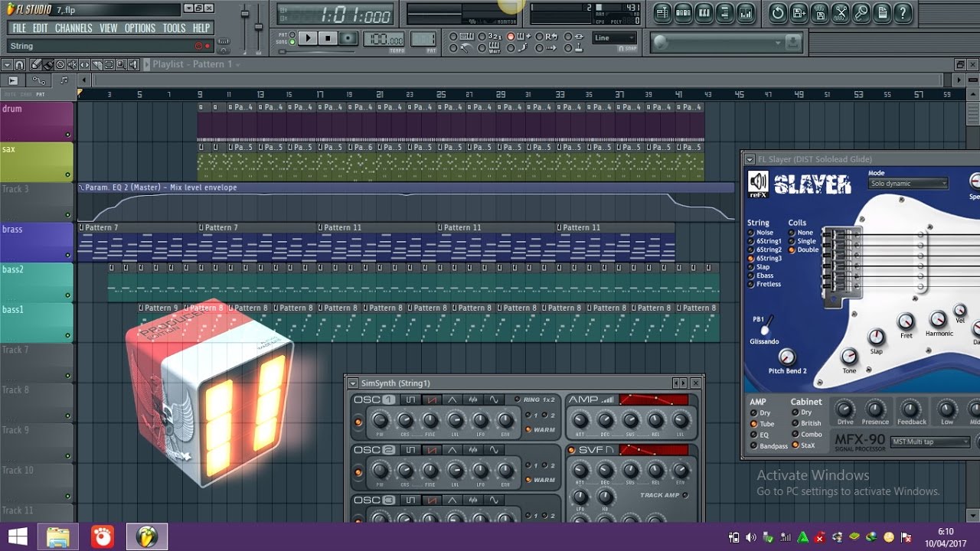Select Song mode radio button

292,42
